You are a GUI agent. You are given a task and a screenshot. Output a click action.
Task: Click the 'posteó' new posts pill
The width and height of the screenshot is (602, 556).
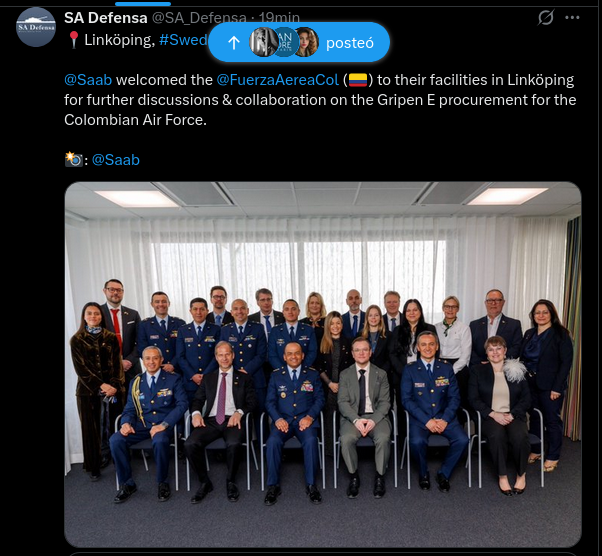(x=299, y=42)
